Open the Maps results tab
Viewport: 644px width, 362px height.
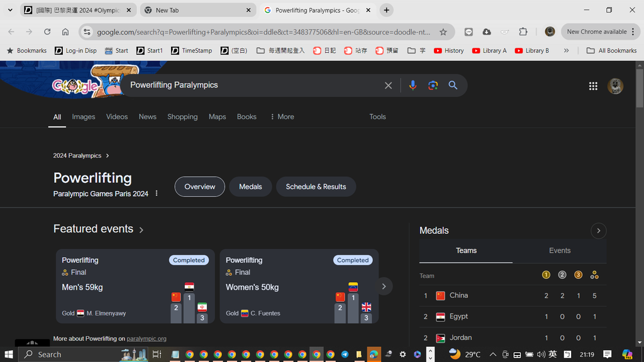tap(217, 116)
